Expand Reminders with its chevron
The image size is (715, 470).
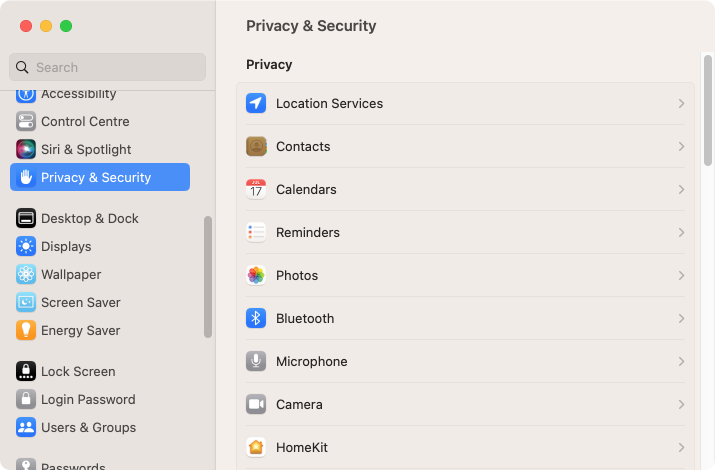[681, 232]
